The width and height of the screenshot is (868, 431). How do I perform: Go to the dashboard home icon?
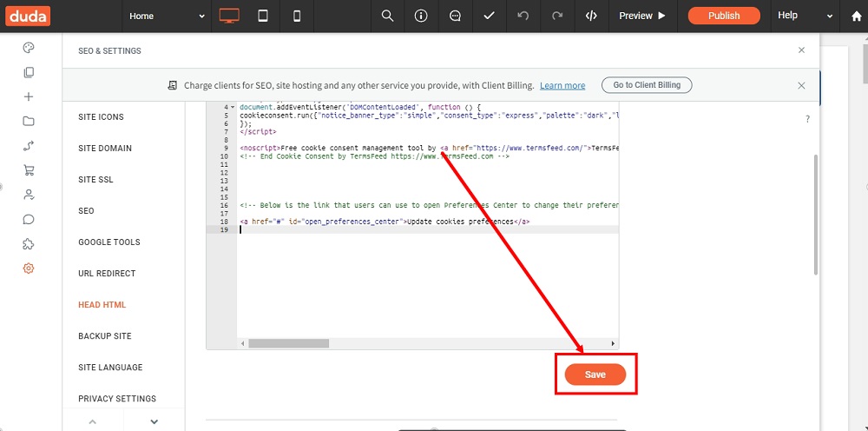pyautogui.click(x=857, y=16)
